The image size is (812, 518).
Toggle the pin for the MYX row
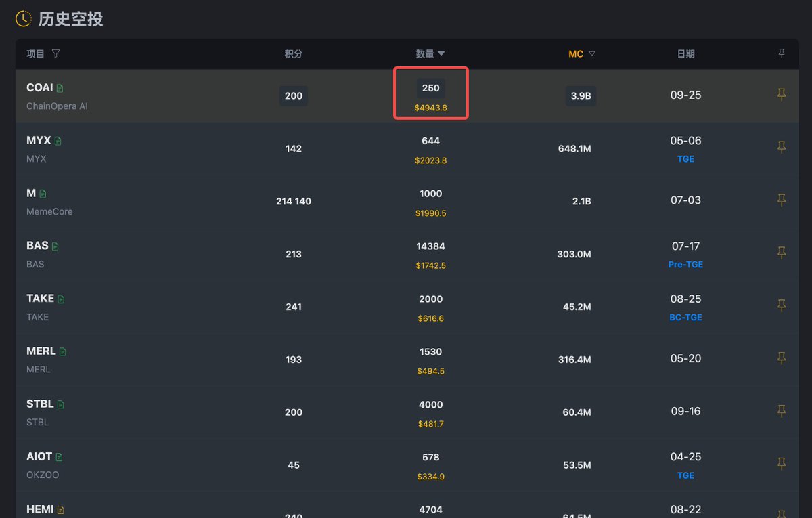click(x=782, y=148)
